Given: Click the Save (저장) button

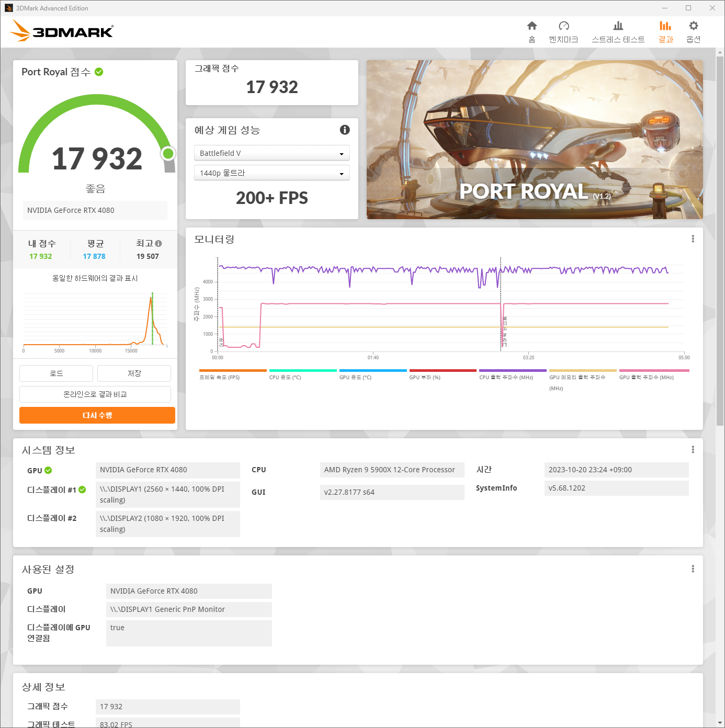Looking at the screenshot, I should 134,373.
